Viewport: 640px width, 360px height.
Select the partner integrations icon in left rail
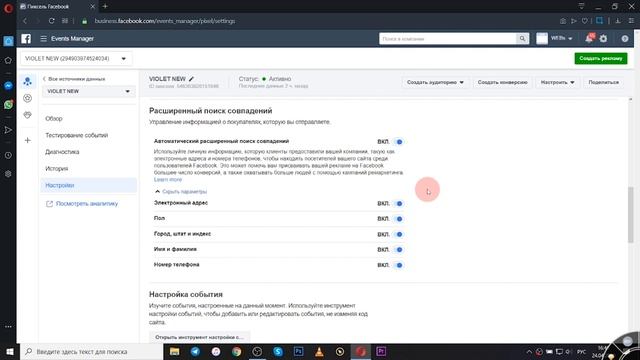click(27, 115)
